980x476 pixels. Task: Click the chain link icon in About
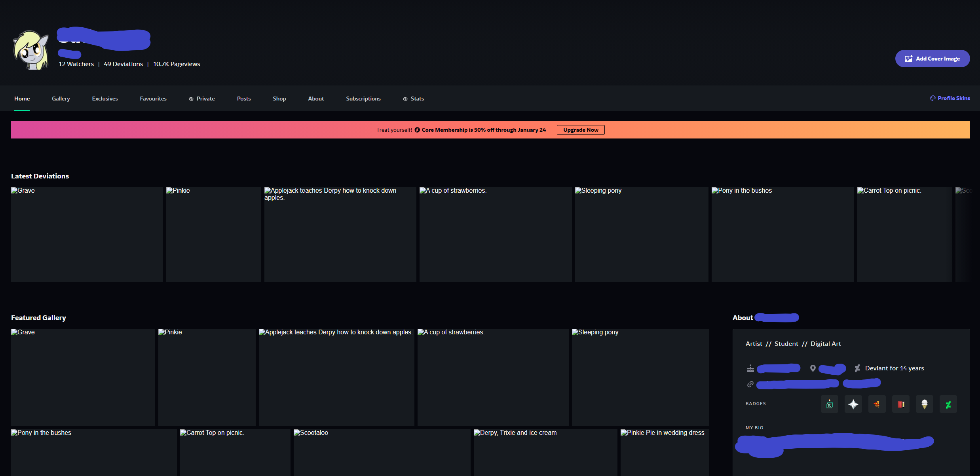point(750,384)
